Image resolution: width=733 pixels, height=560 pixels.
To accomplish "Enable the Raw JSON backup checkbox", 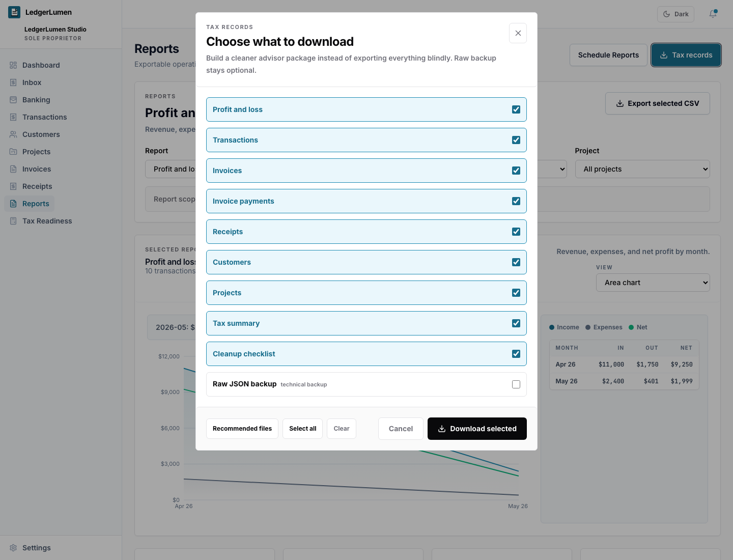I will pyautogui.click(x=516, y=384).
